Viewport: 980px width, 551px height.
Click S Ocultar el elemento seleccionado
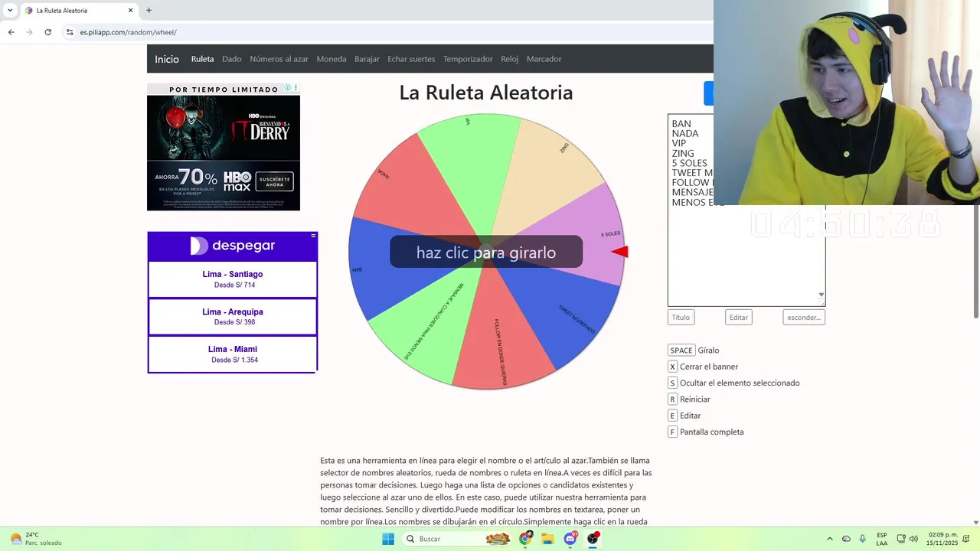pos(733,383)
